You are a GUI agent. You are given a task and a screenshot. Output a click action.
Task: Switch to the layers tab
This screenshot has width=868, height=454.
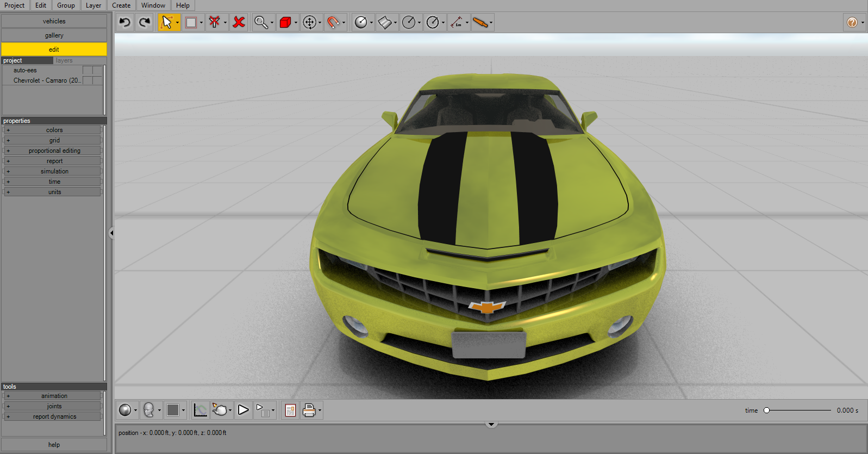pyautogui.click(x=64, y=60)
